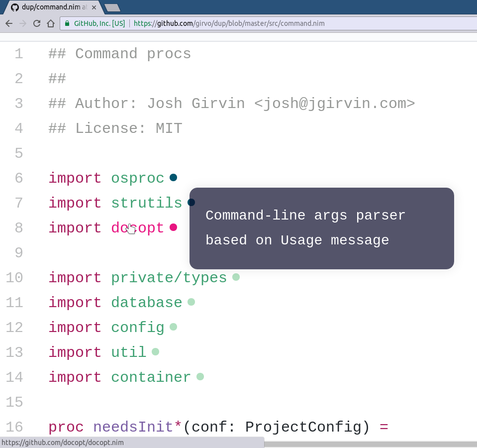
Task: Click the green dot after container
Action: point(200,377)
